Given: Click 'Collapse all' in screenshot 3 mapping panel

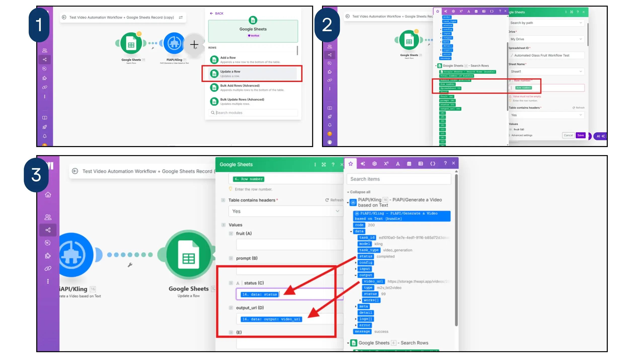Looking at the screenshot, I should (x=359, y=192).
